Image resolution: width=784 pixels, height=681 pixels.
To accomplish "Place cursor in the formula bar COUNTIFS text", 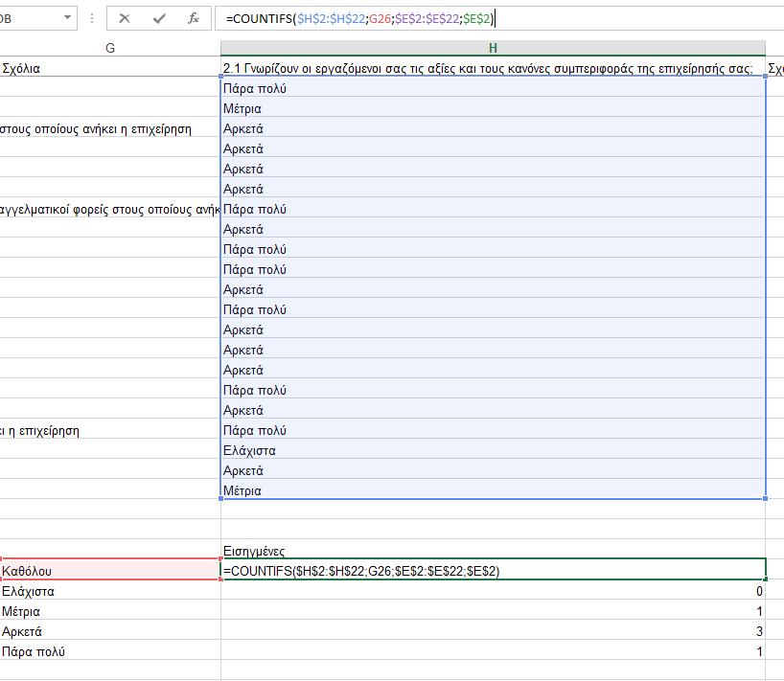I will (x=359, y=19).
